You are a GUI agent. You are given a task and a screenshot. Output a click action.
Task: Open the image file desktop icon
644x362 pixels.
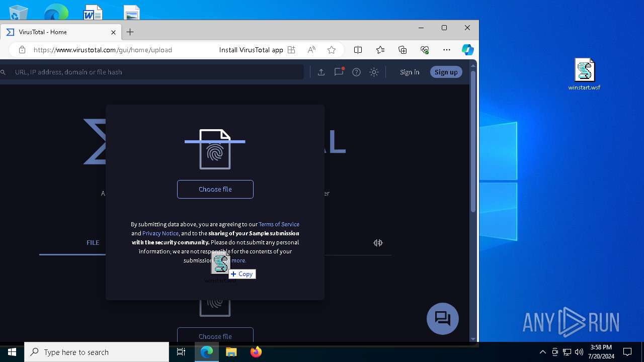tap(131, 12)
